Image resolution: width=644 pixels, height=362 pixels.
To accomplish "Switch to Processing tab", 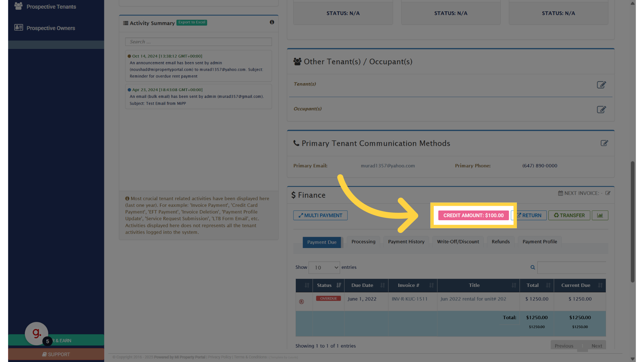I will coord(363,242).
